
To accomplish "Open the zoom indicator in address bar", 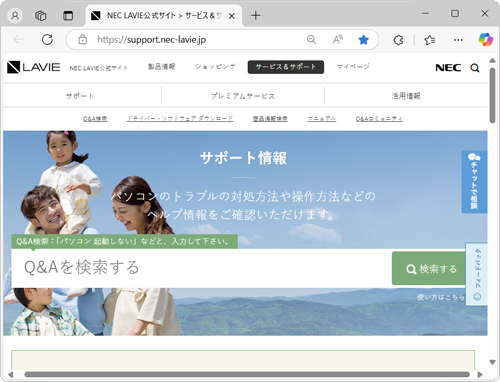I will 311,39.
